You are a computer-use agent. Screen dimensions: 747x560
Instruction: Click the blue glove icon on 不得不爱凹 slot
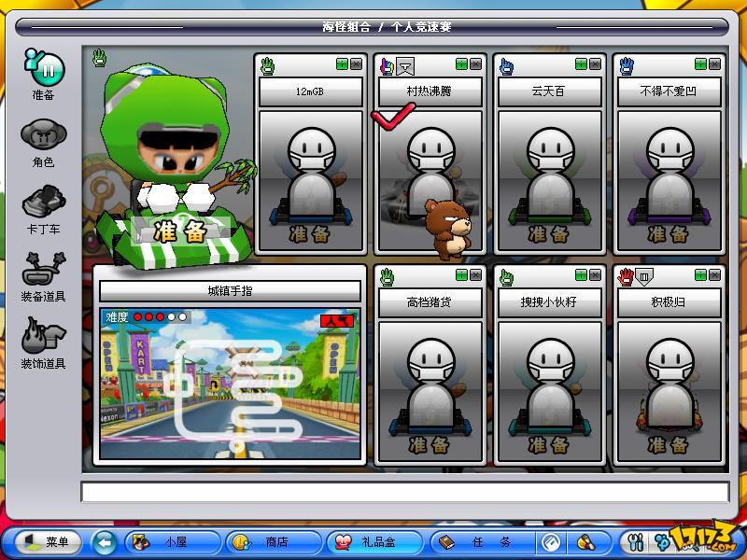point(627,66)
